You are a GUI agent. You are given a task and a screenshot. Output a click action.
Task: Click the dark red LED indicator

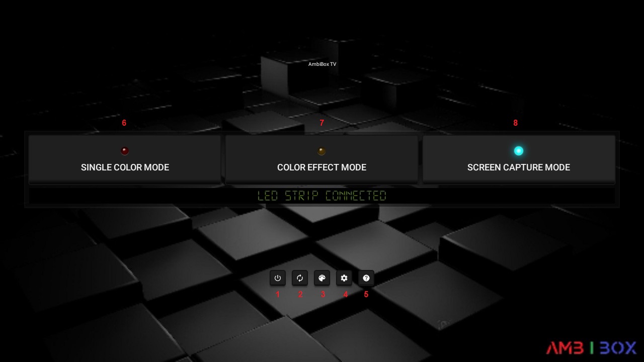coord(125,151)
